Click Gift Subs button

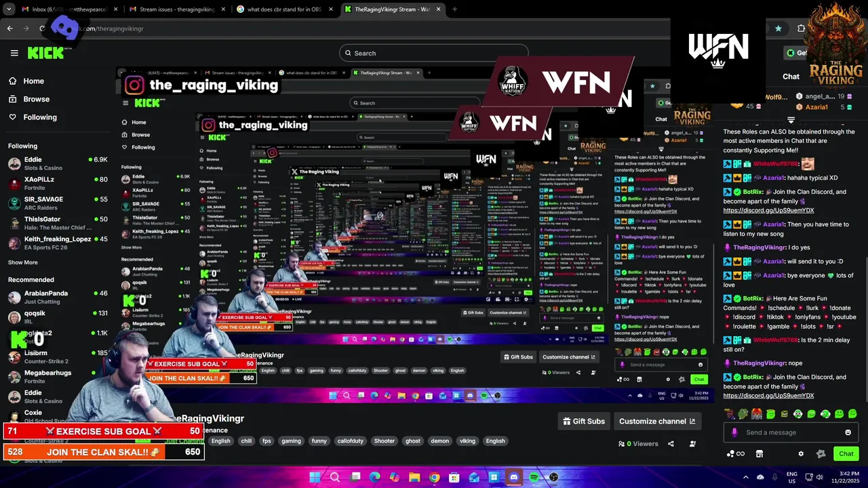[x=584, y=421]
